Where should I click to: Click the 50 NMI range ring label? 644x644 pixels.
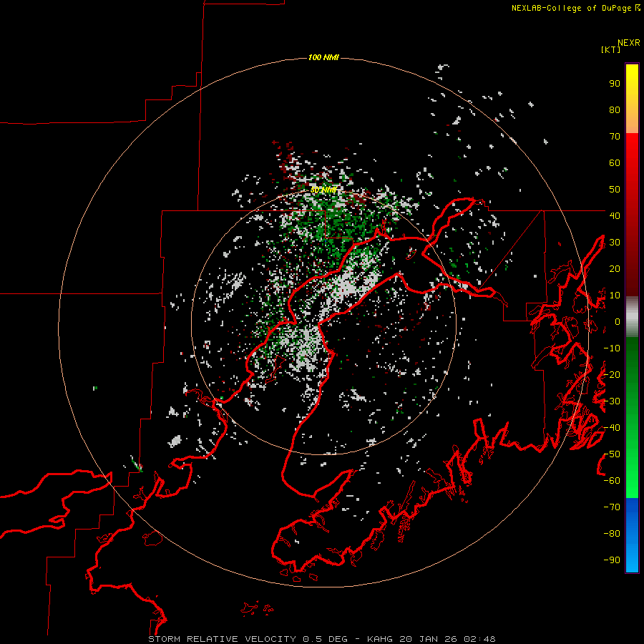coord(323,190)
